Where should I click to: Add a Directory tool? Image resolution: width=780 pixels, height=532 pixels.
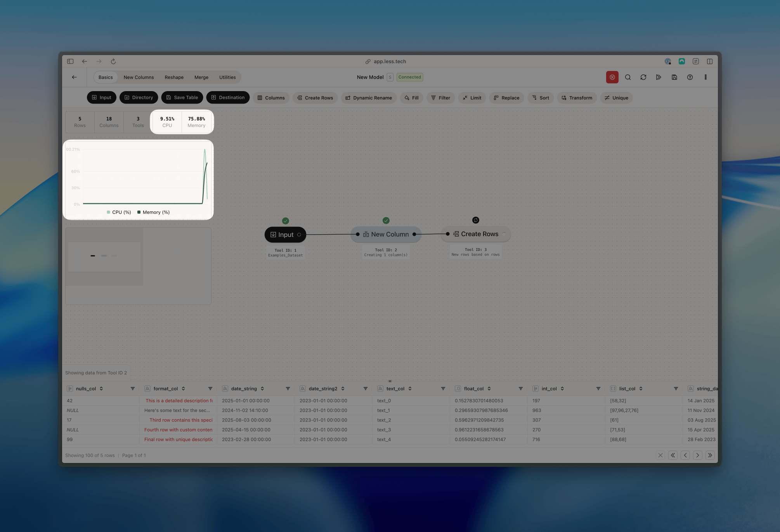point(139,98)
